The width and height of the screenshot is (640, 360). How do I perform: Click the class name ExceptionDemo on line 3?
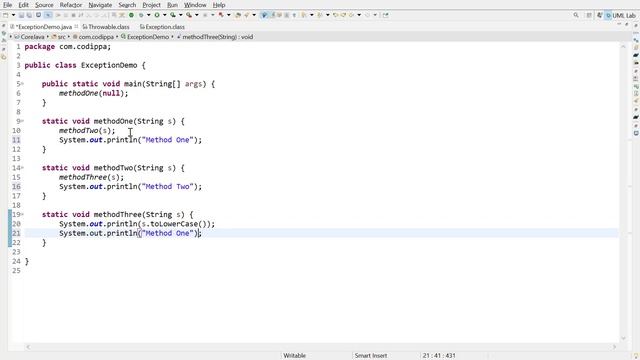pyautogui.click(x=109, y=65)
